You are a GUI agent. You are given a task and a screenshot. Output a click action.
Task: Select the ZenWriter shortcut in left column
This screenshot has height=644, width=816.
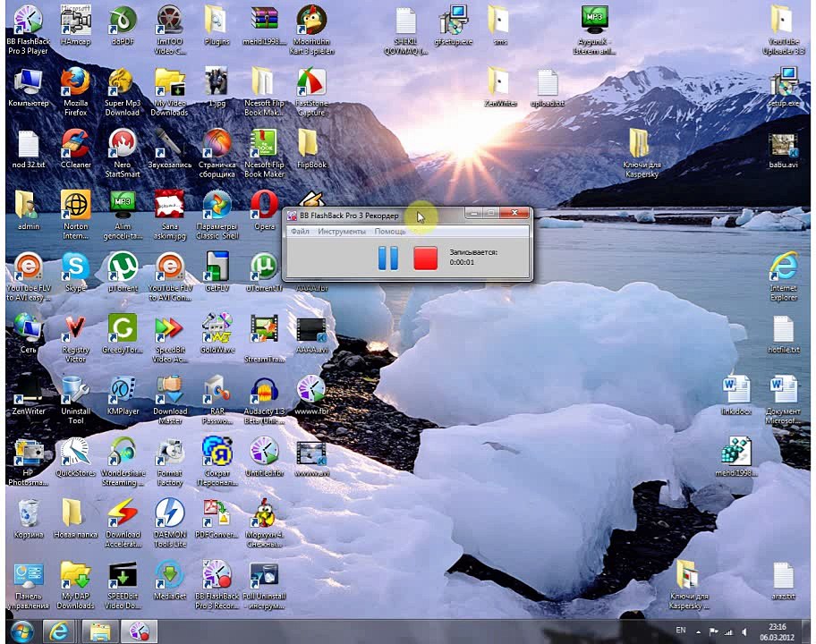(28, 395)
